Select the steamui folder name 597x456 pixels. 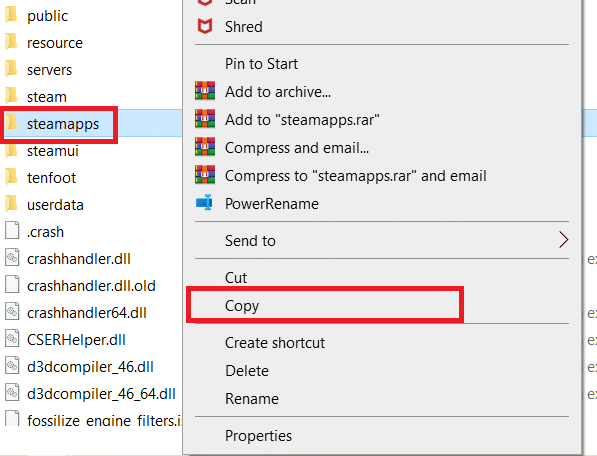53,151
